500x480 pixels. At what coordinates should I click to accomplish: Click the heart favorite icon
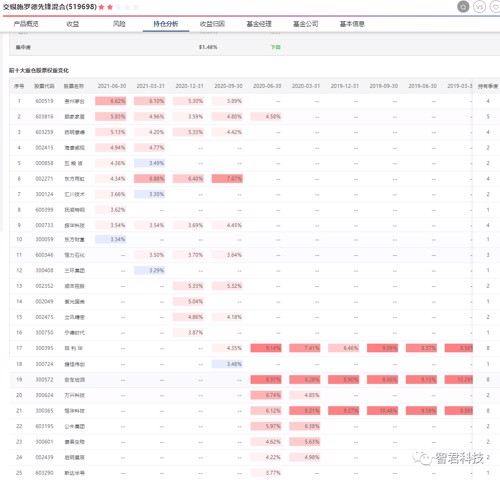[495, 7]
